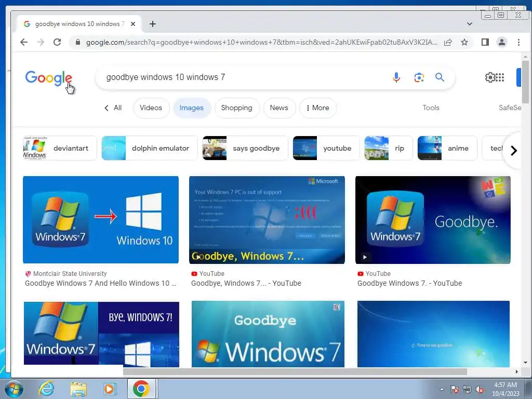Launch Internet Explorer from taskbar

click(46, 389)
